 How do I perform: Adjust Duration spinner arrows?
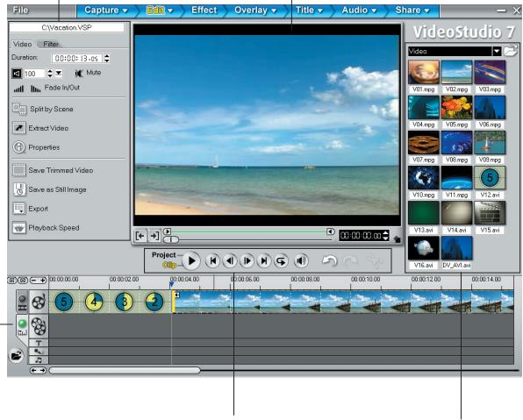(x=107, y=59)
